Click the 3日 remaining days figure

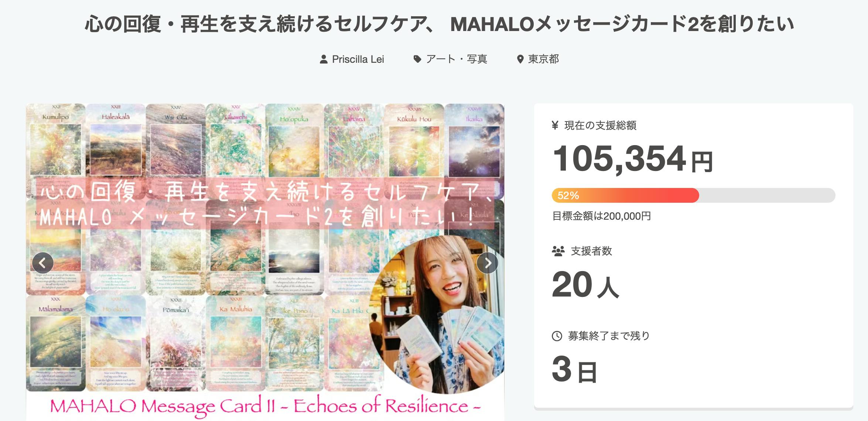(x=574, y=369)
